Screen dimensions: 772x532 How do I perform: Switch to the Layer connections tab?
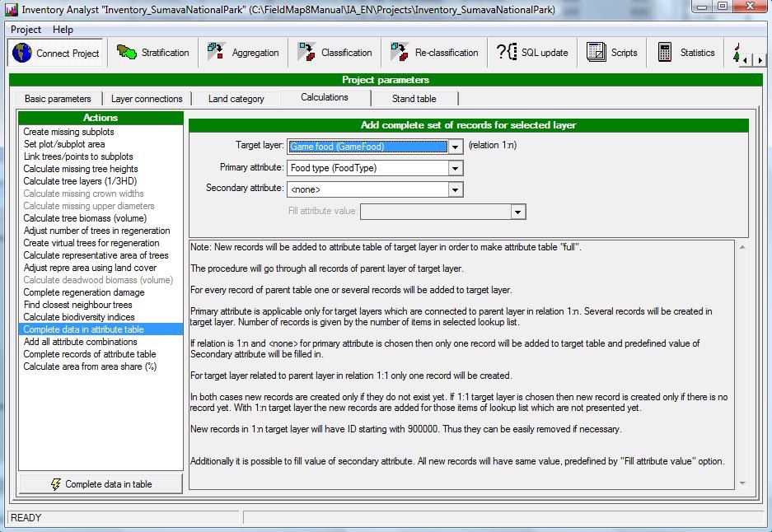(x=147, y=99)
